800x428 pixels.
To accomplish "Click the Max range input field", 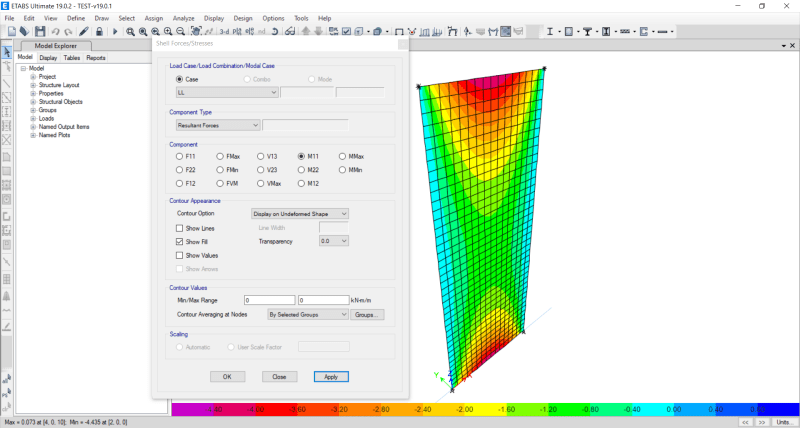I will [323, 300].
